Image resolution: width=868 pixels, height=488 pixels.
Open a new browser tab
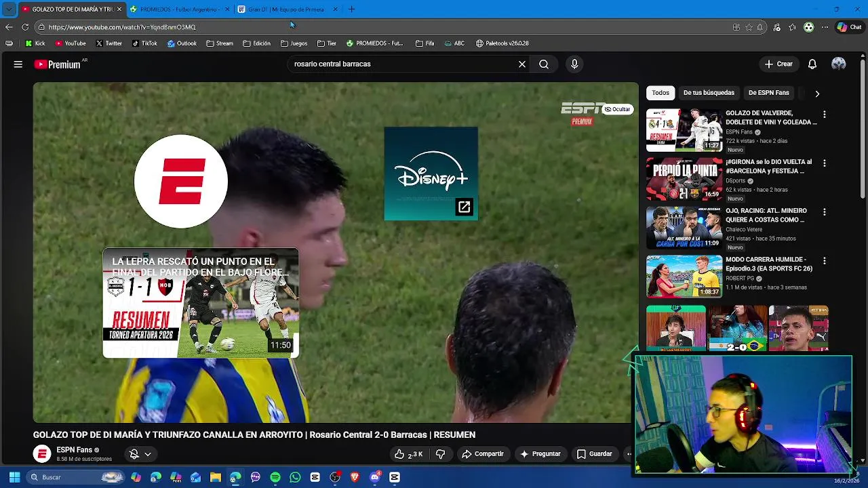[351, 9]
